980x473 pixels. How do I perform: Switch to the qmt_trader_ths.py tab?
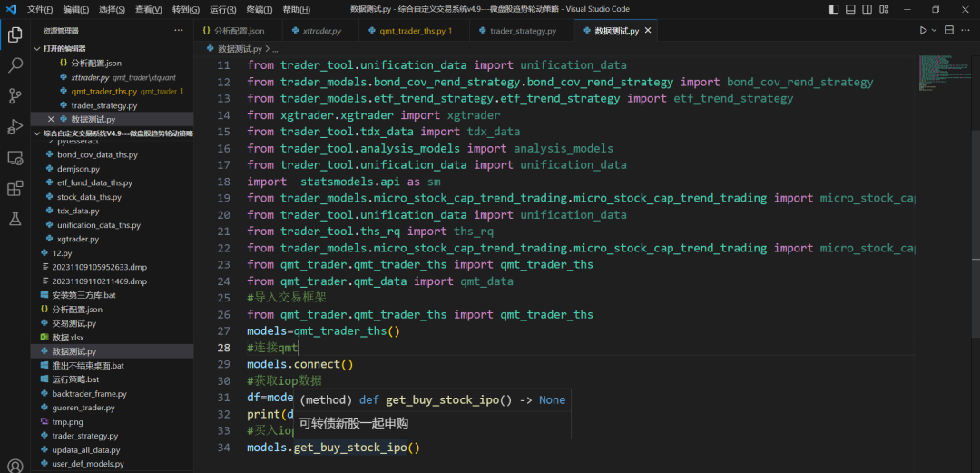[x=415, y=31]
